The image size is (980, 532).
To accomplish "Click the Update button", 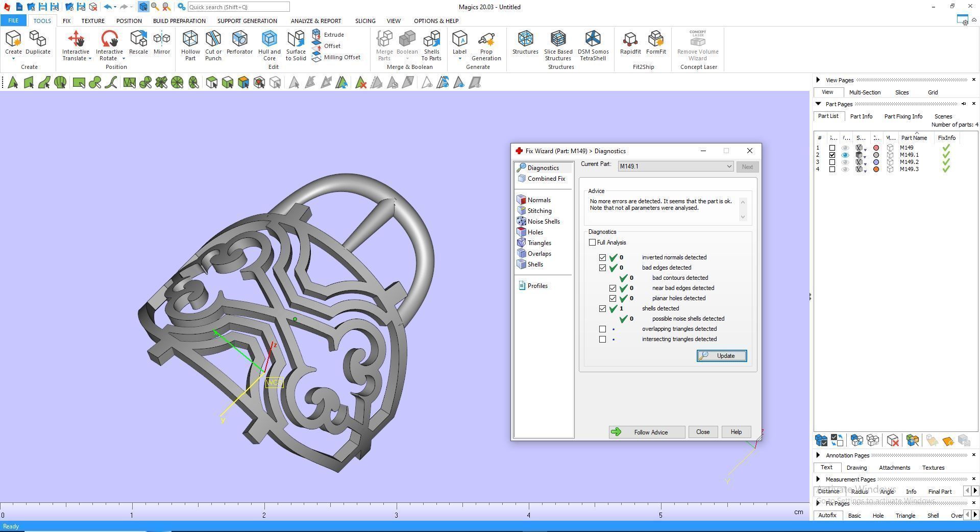I will [722, 356].
